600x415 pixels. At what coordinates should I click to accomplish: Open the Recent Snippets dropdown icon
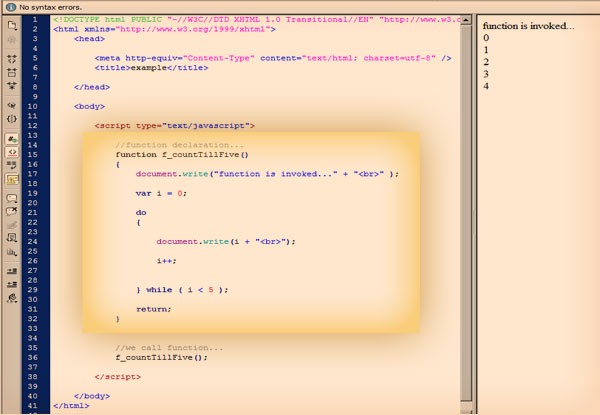tap(12, 238)
